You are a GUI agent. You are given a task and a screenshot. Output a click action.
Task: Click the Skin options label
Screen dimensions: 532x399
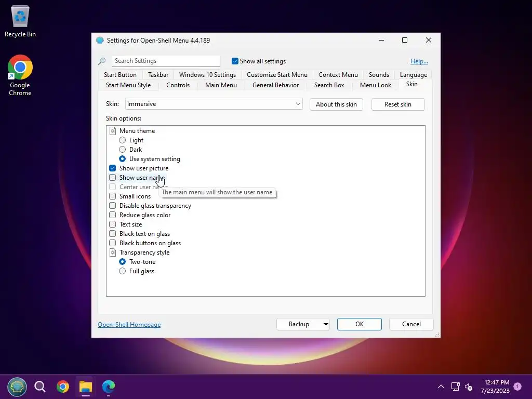pyautogui.click(x=124, y=118)
